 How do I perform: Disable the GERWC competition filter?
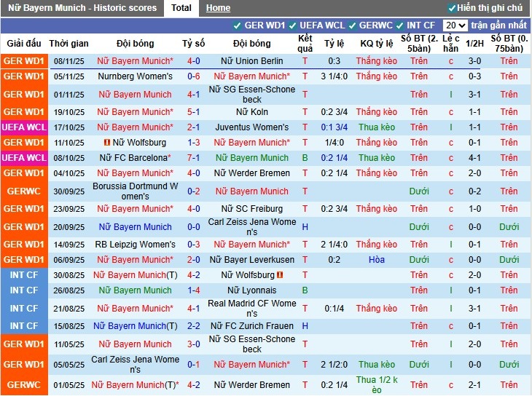pos(352,25)
